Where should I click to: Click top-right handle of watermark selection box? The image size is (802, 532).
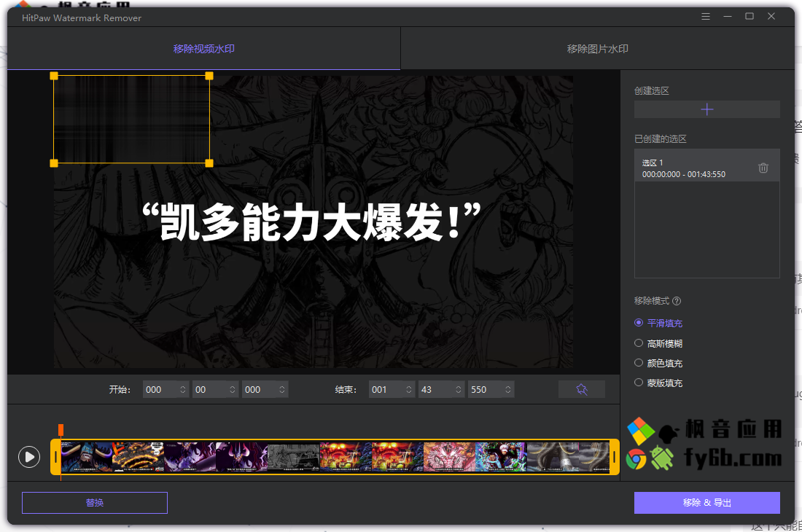[x=209, y=76]
